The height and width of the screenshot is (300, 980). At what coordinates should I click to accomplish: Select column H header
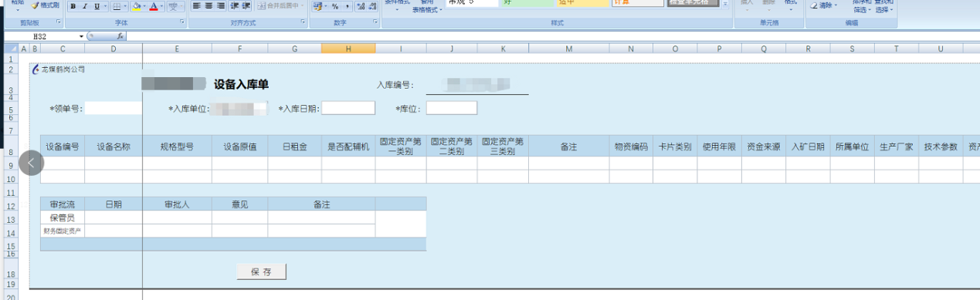(348, 49)
